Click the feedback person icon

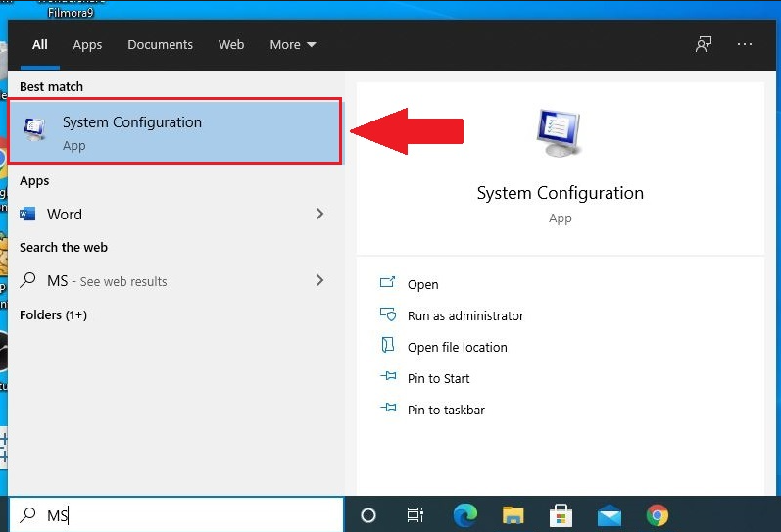[x=704, y=44]
